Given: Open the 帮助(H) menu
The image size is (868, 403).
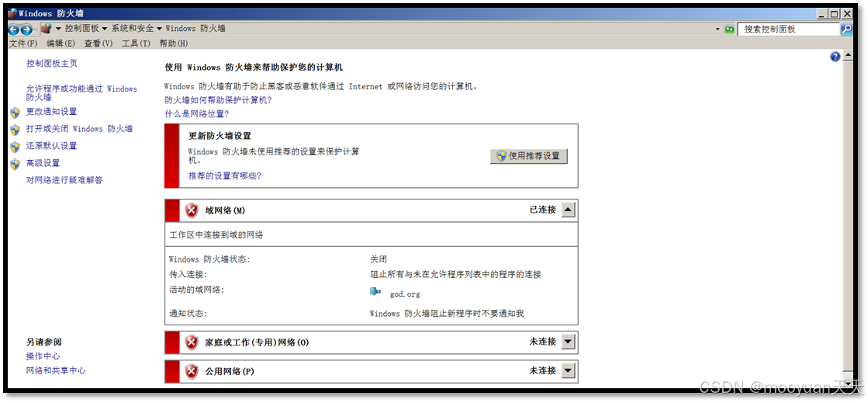Looking at the screenshot, I should [173, 43].
